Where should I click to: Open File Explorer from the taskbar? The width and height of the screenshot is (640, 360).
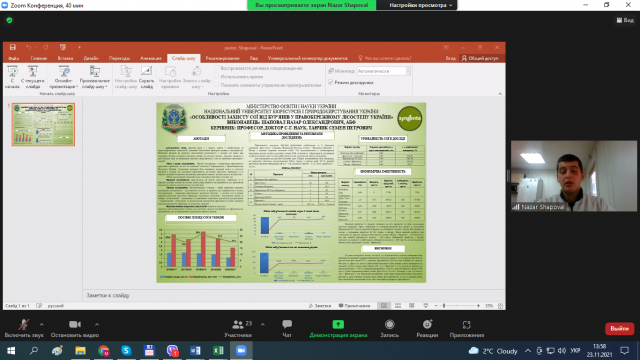pos(80,351)
